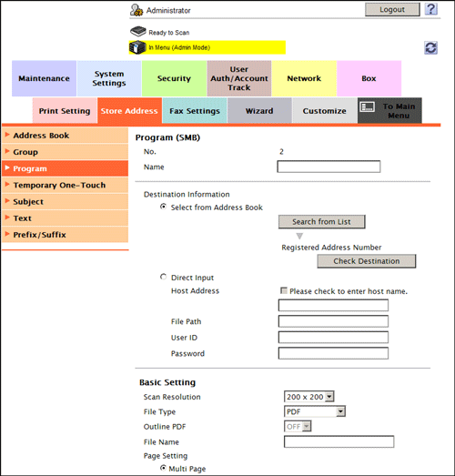Open the Customize tab
The height and width of the screenshot is (476, 455).
325,110
